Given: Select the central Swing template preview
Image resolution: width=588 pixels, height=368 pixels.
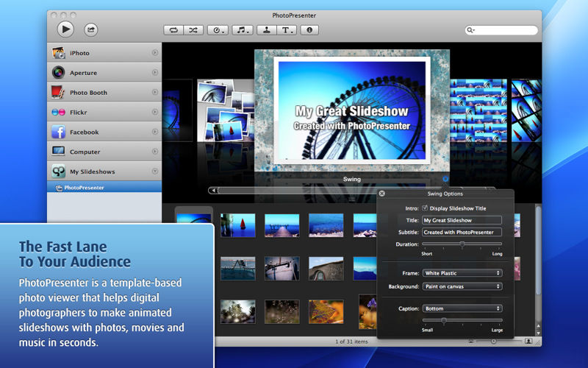Looking at the screenshot, I should coord(352,110).
